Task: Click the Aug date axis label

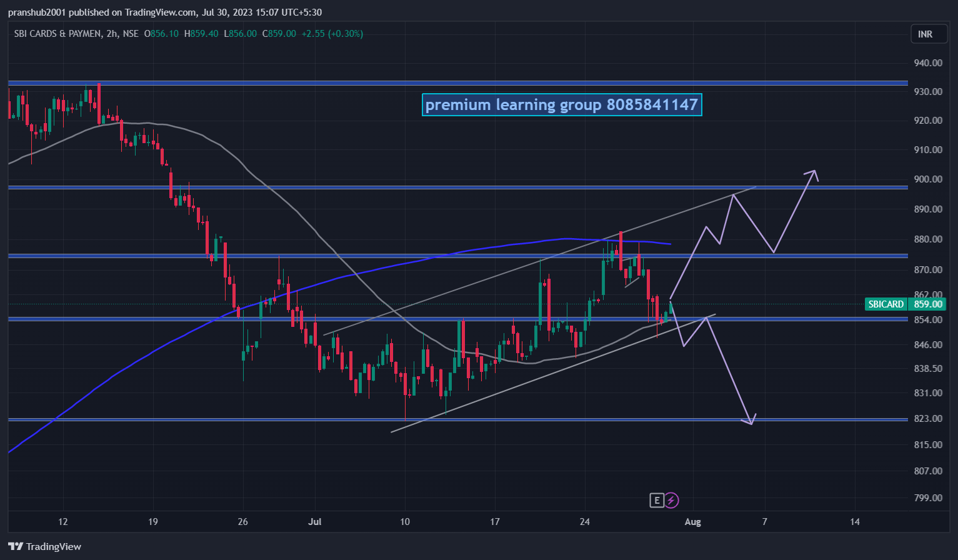Action: pyautogui.click(x=692, y=521)
